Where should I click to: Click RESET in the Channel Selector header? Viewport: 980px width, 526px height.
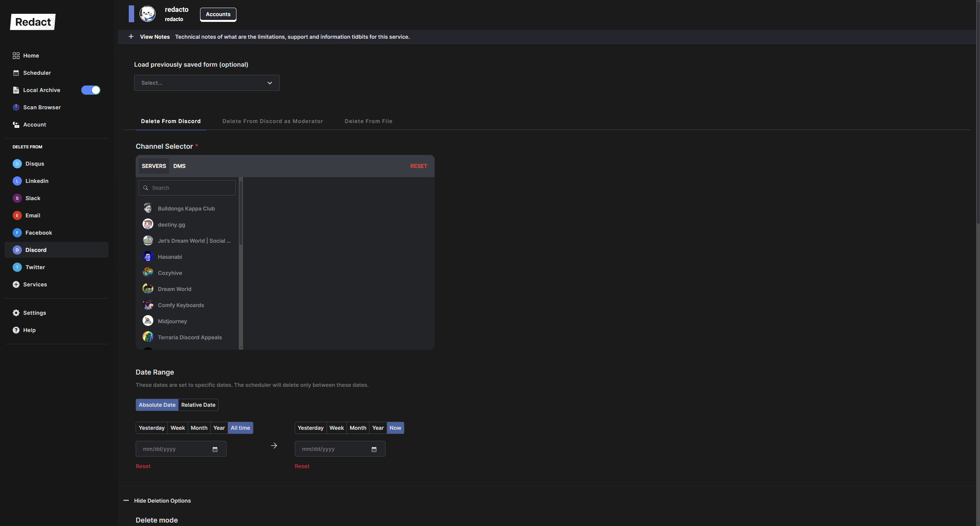click(x=419, y=166)
